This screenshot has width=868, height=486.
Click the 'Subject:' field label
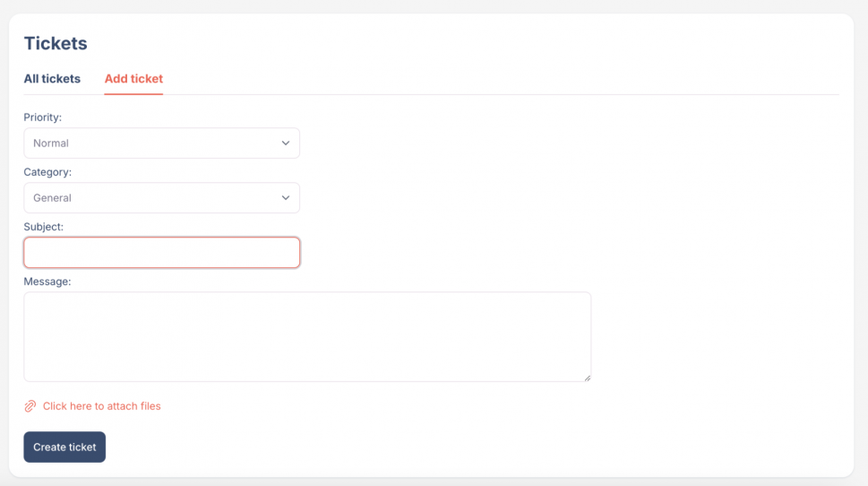[x=44, y=227]
